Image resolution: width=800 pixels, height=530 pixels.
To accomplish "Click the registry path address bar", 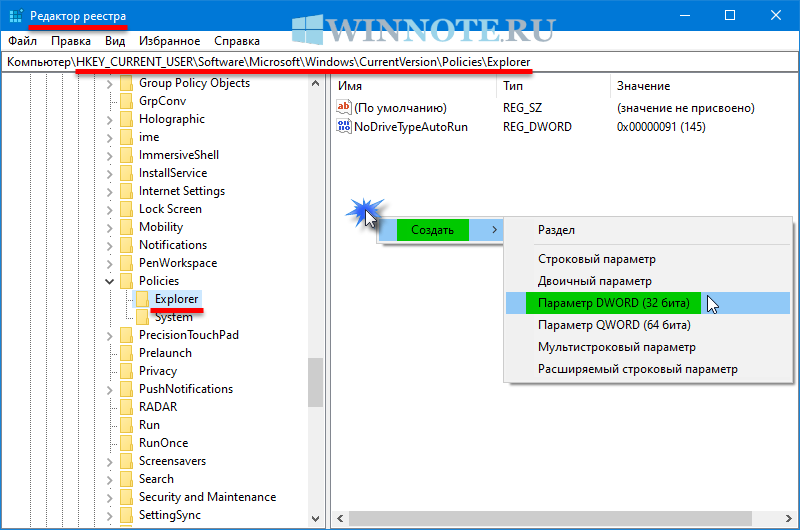I will pyautogui.click(x=400, y=62).
